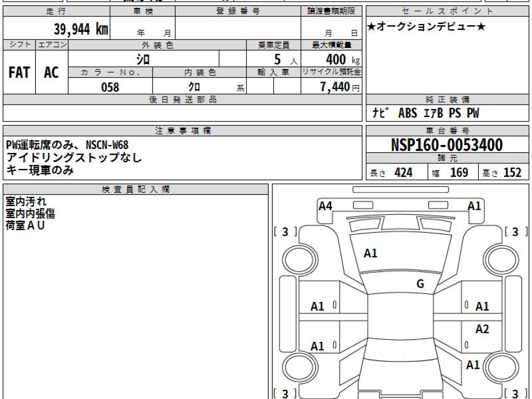532x399 pixels.
Task: Click the height value 高さ 152
Action: tap(502, 172)
